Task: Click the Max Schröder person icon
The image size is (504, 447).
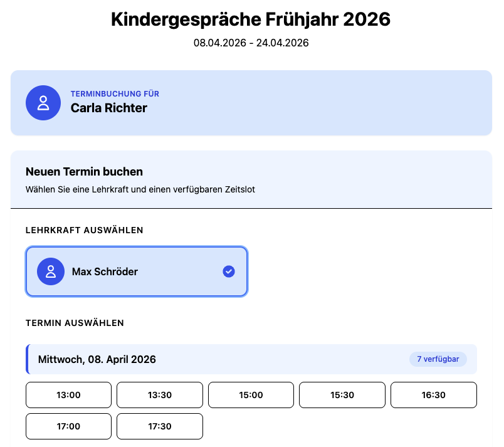Action: (x=50, y=271)
